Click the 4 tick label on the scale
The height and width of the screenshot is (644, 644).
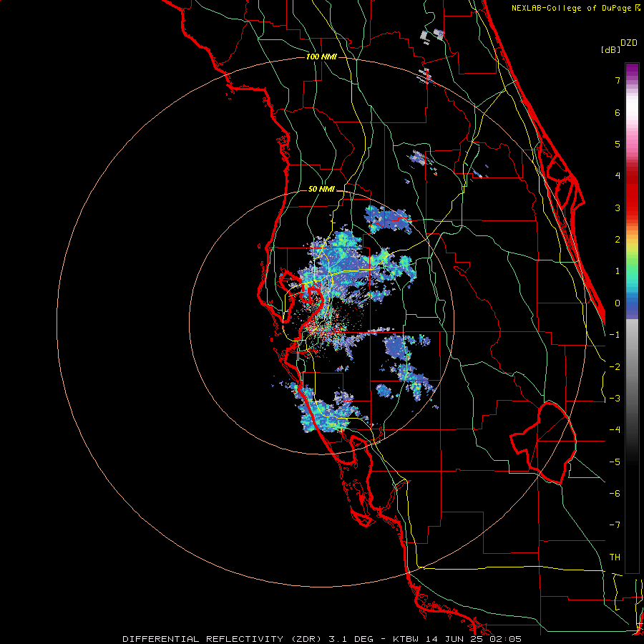click(618, 176)
